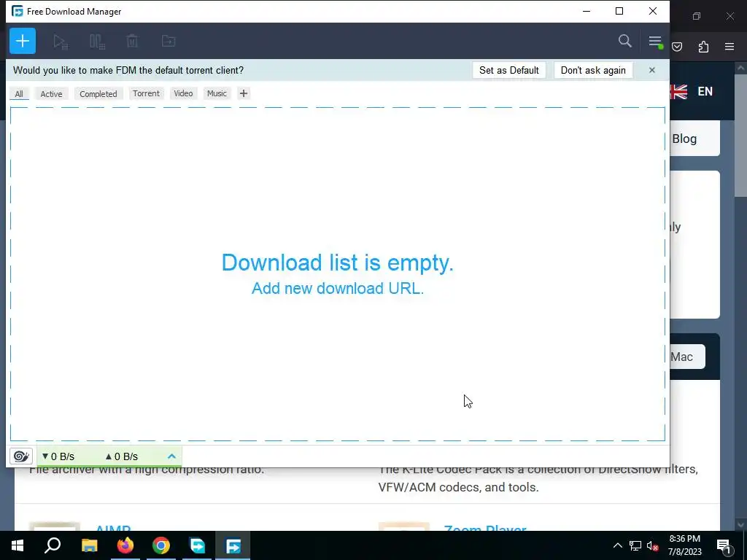Switch to Firefox in taskbar
The image size is (747, 560).
click(125, 545)
